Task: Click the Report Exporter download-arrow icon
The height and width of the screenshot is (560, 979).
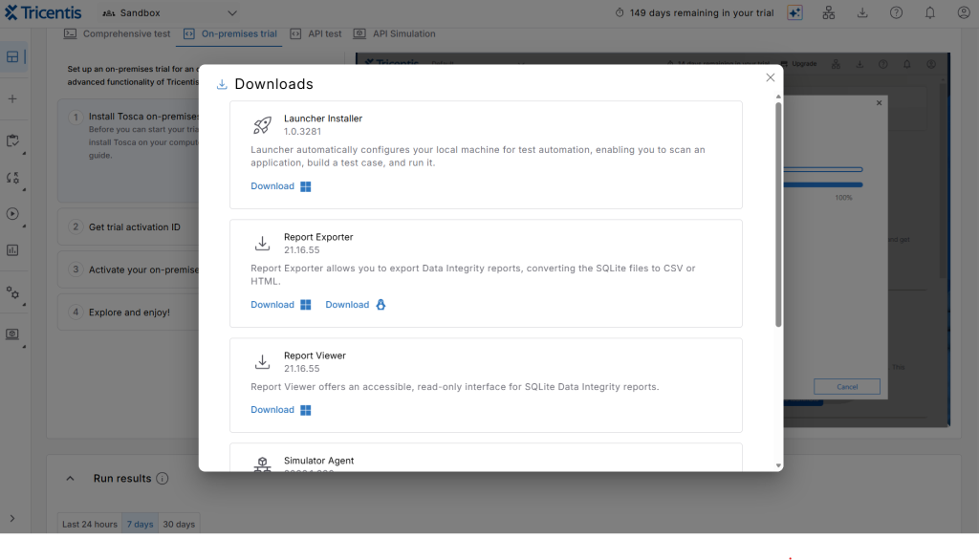Action: pos(262,244)
